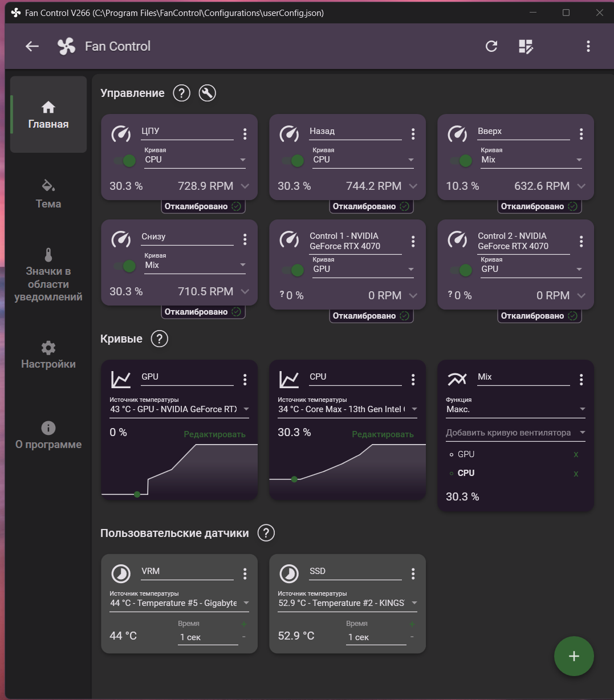This screenshot has width=614, height=700.
Task: Click the refresh sensors icon in header
Action: click(x=491, y=47)
